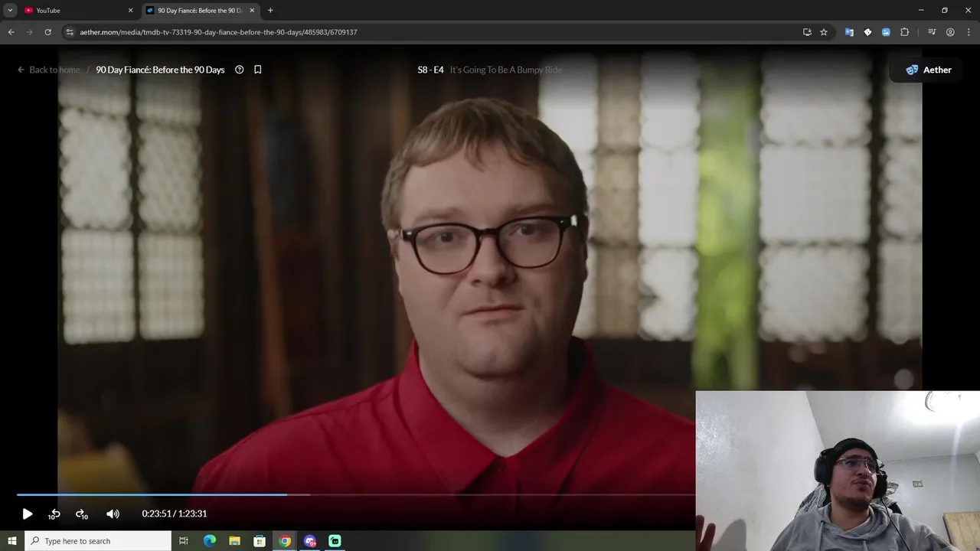Open File Explorer from taskbar
This screenshot has width=980, height=551.
tap(234, 541)
